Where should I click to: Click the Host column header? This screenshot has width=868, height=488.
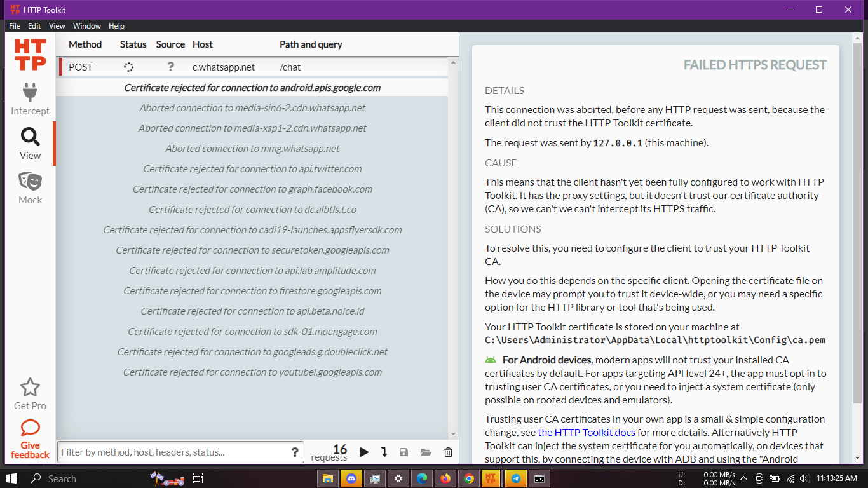203,44
